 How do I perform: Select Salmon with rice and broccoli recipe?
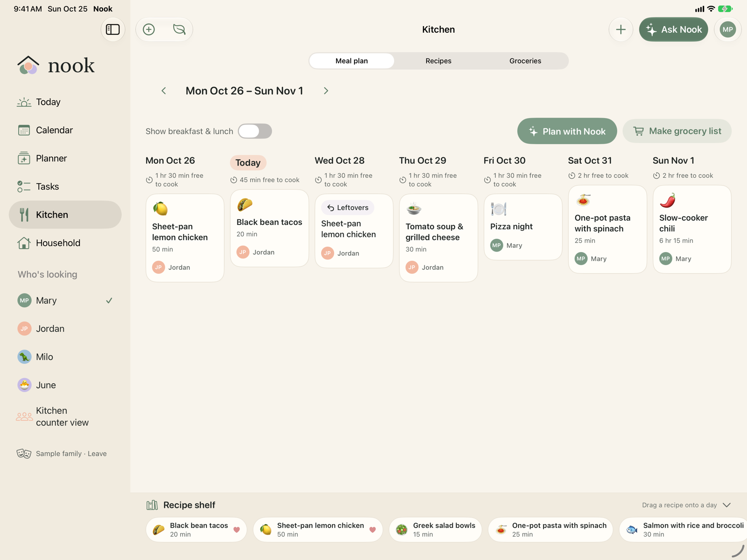click(684, 530)
